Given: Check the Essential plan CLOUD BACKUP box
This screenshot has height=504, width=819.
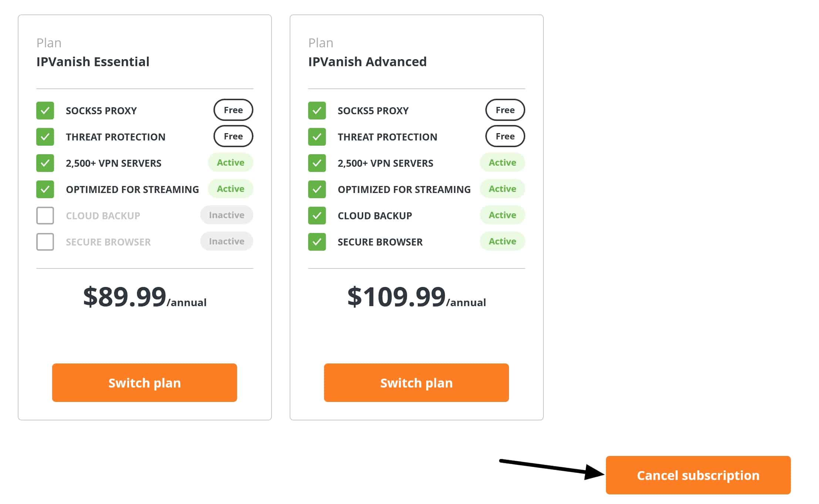Looking at the screenshot, I should [x=45, y=216].
